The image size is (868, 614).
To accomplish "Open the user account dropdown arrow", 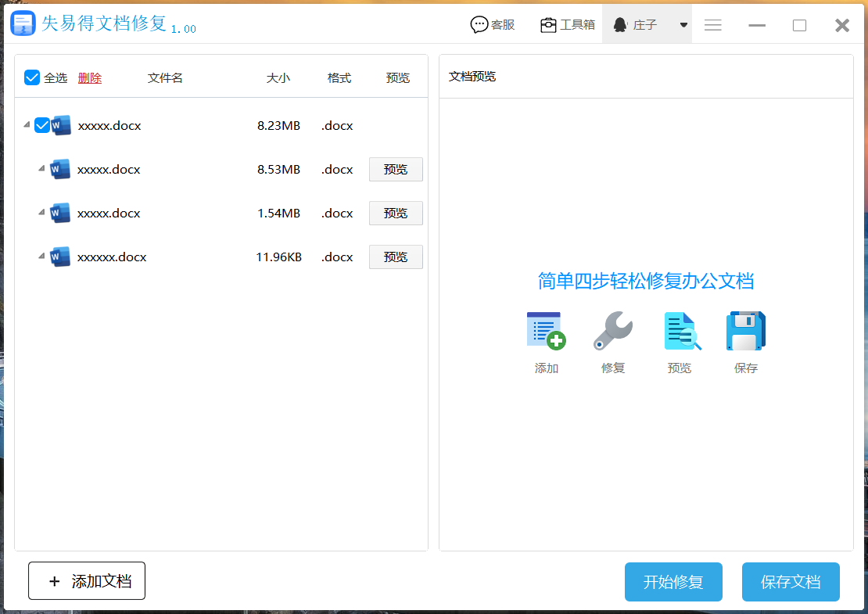I will 683,25.
